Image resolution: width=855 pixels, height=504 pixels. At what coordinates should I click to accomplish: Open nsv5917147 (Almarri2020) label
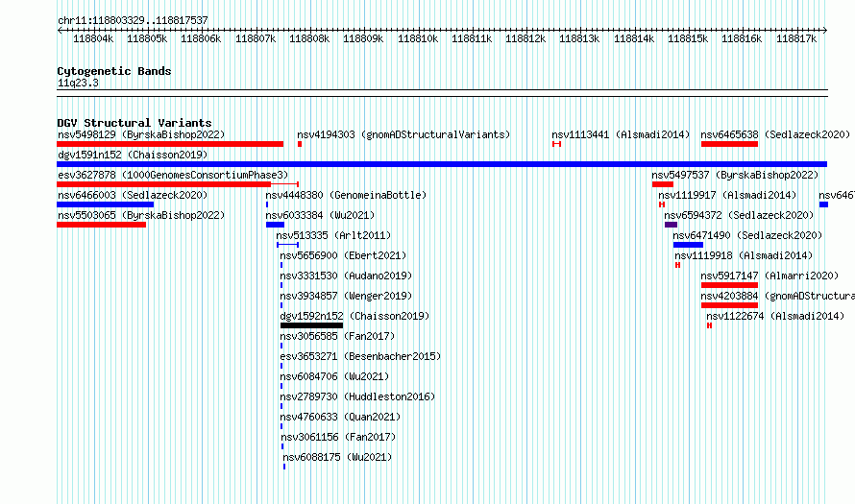coord(769,276)
